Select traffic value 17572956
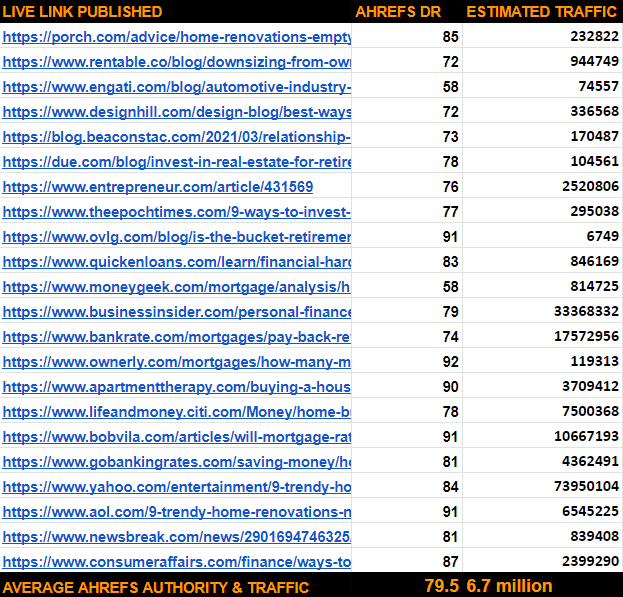Screen dimensions: 623x597 [586, 337]
